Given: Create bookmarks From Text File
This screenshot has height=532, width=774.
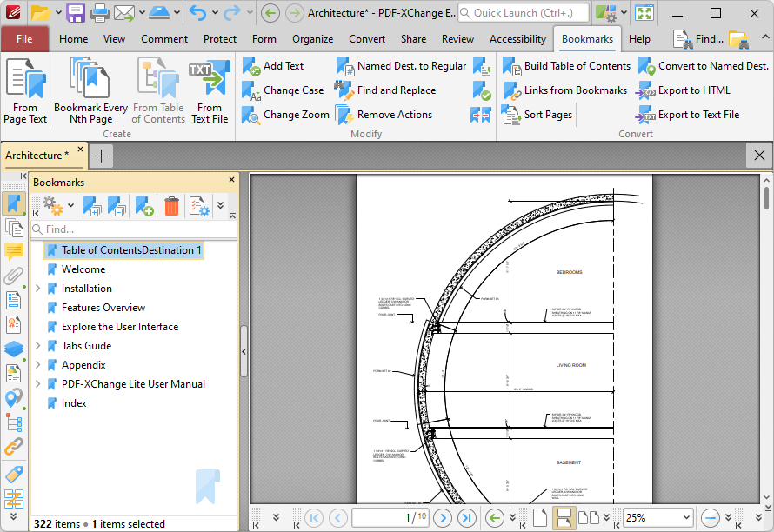Looking at the screenshot, I should click(x=210, y=90).
